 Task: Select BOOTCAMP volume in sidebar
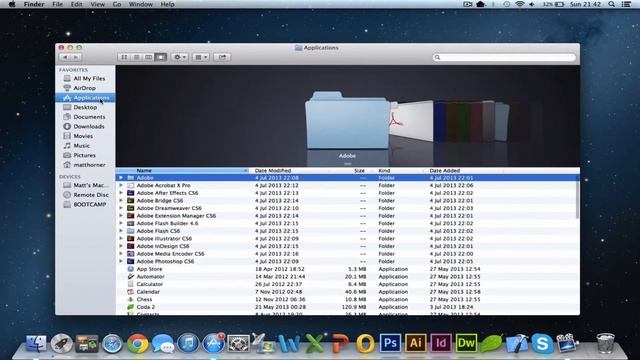85,204
